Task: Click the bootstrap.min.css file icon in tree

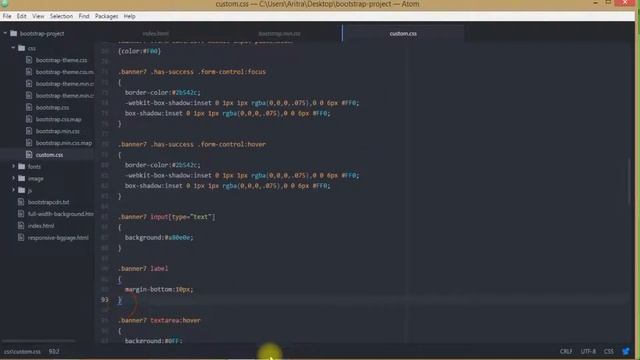Action: click(29, 131)
